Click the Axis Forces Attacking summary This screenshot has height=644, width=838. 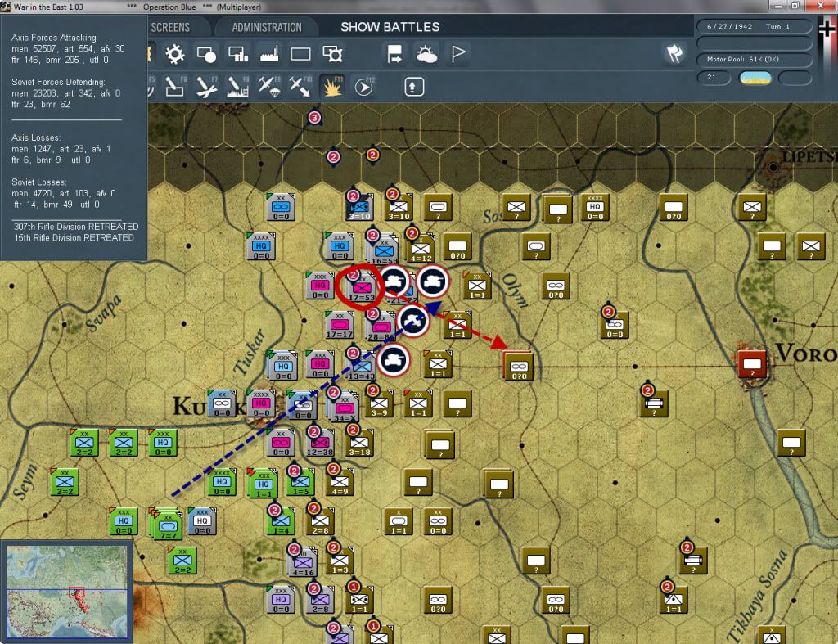(68, 48)
